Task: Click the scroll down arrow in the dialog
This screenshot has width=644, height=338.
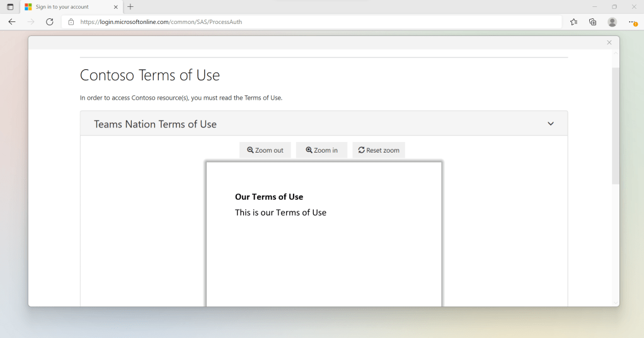Action: point(616,303)
